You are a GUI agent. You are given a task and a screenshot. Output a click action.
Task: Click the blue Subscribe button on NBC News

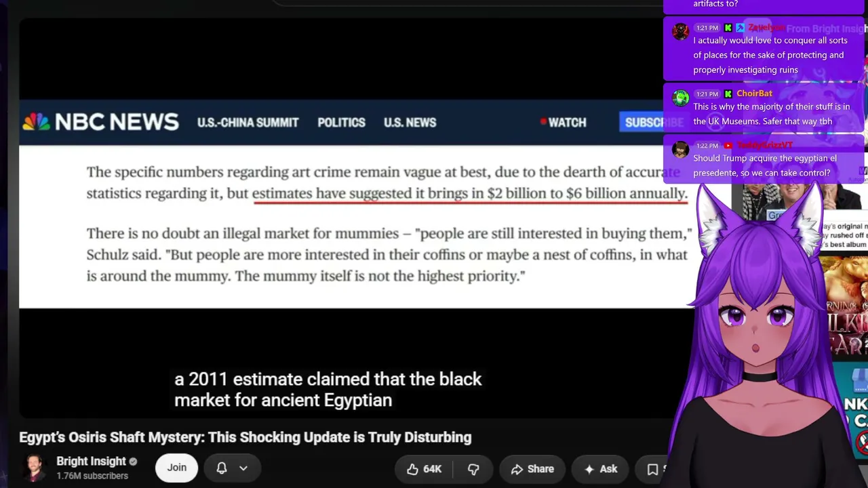(x=654, y=122)
